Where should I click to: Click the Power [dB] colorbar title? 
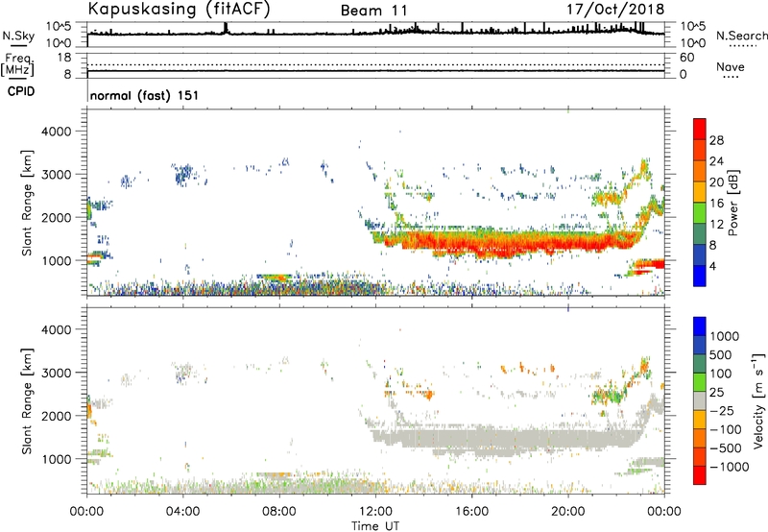(733, 203)
